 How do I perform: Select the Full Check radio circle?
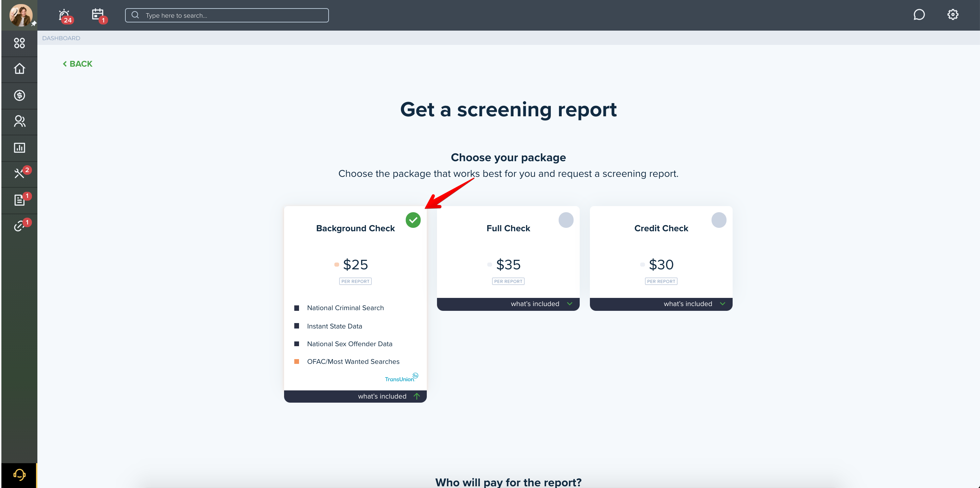tap(566, 220)
